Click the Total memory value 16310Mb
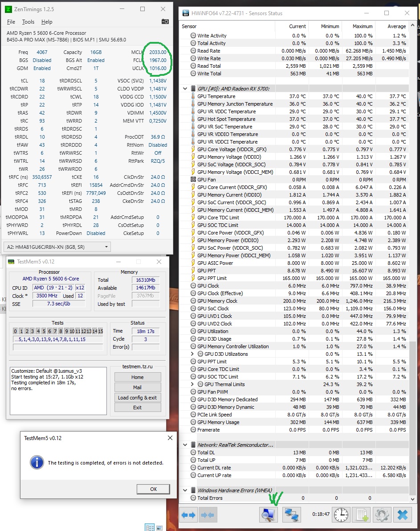 click(146, 280)
